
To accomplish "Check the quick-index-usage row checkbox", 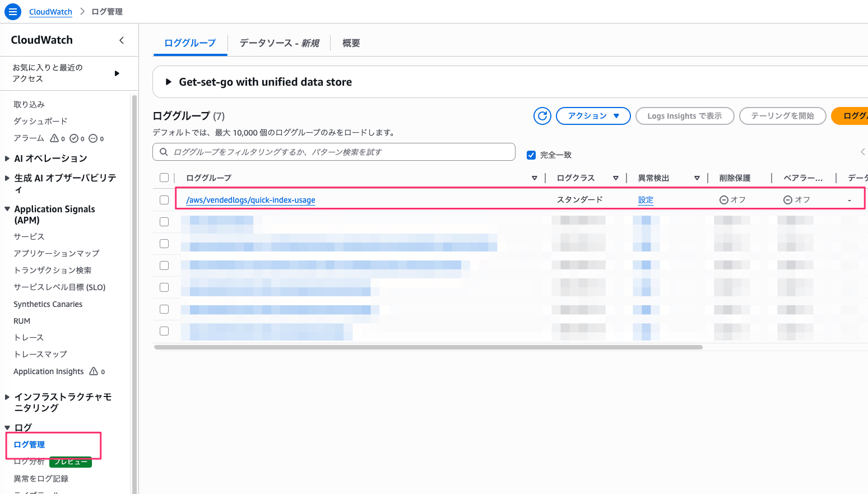I will click(164, 199).
